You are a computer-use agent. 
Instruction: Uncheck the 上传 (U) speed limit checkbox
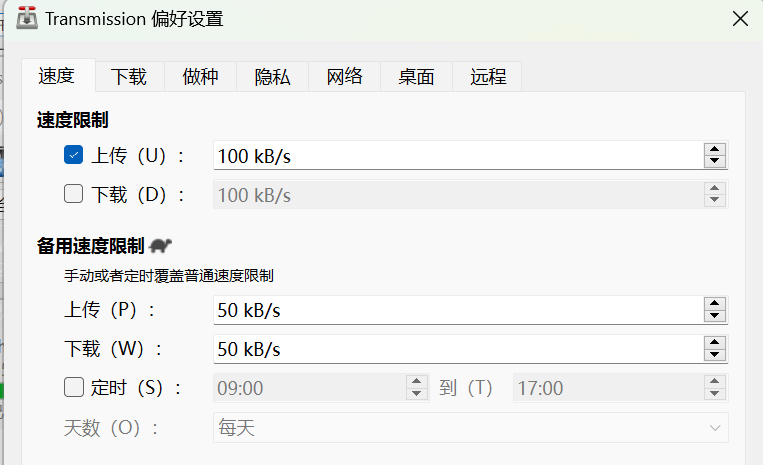click(73, 155)
